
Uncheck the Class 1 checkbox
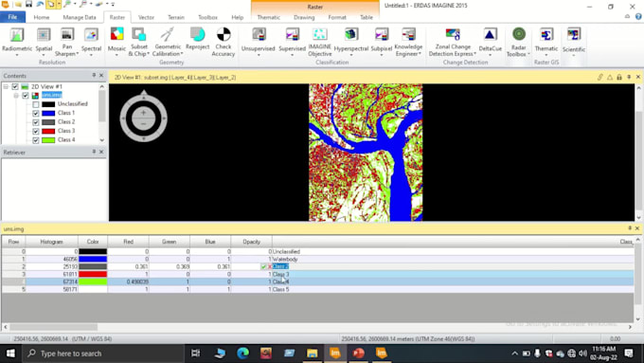tap(36, 113)
